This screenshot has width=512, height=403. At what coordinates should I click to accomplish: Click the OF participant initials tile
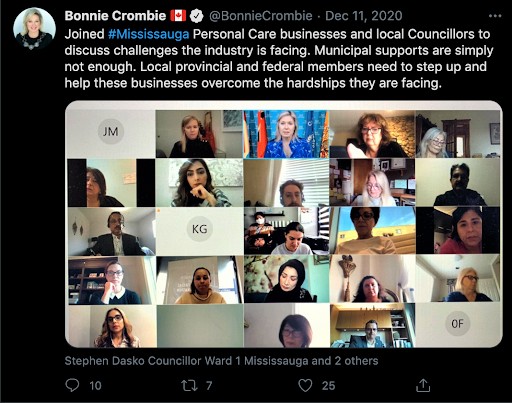457,323
